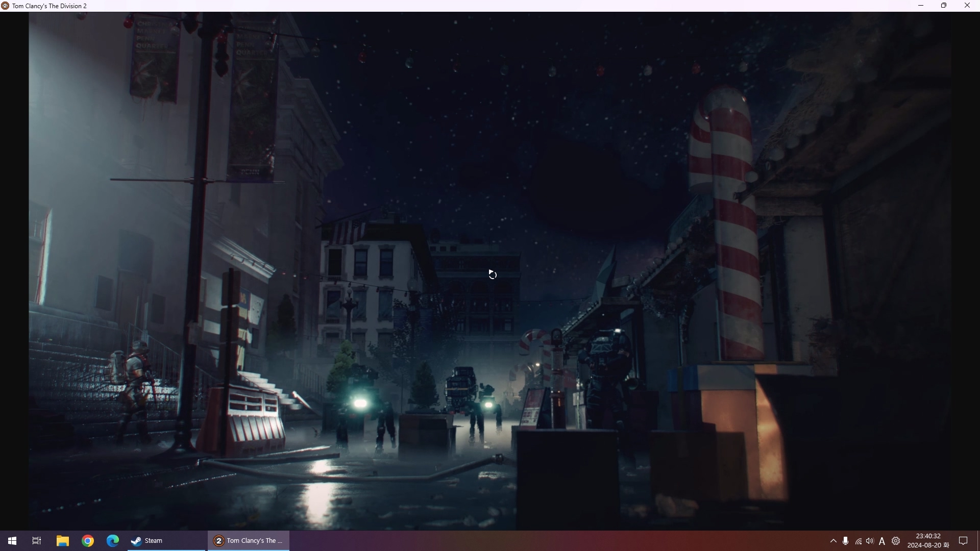The height and width of the screenshot is (551, 980).
Task: Open the clock and date calendar
Action: coord(928,541)
